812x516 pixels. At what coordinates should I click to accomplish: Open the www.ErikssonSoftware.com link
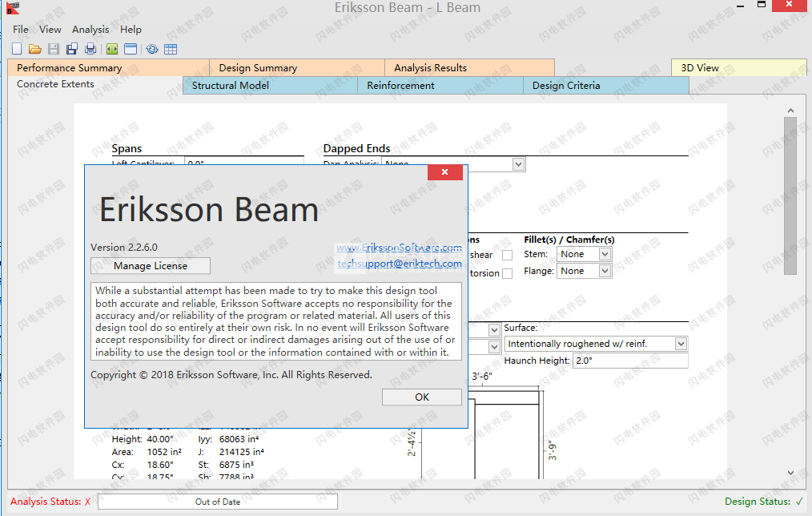point(399,248)
